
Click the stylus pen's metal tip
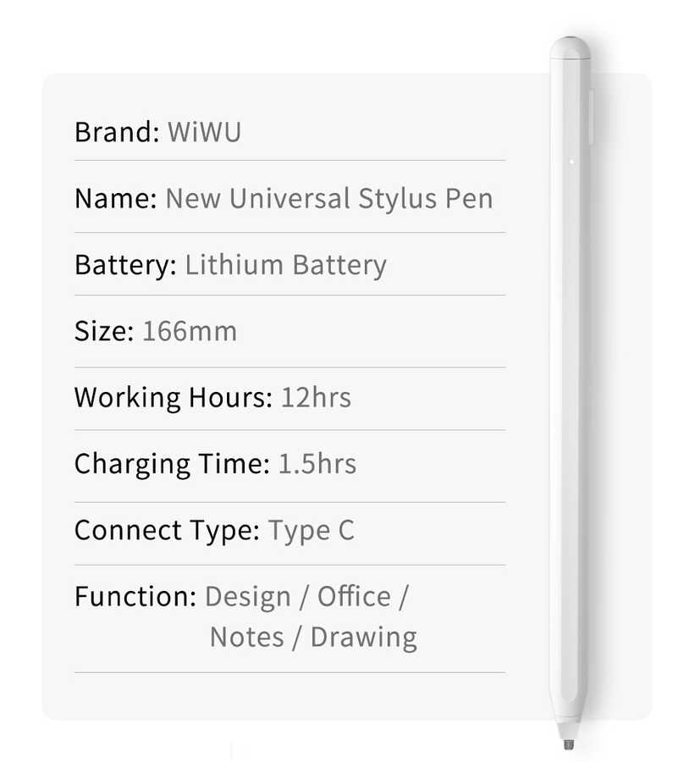[567, 743]
